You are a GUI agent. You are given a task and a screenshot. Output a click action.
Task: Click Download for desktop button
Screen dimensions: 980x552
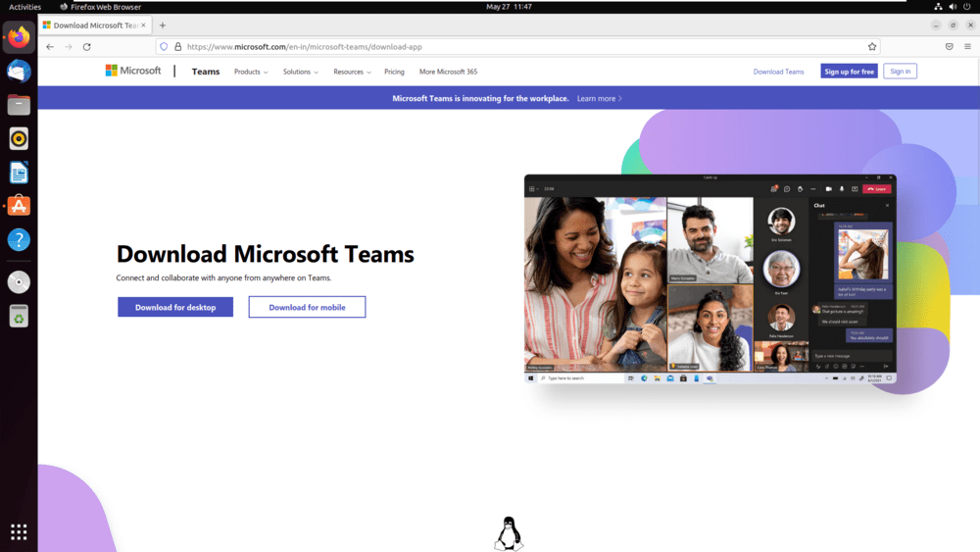coord(175,307)
